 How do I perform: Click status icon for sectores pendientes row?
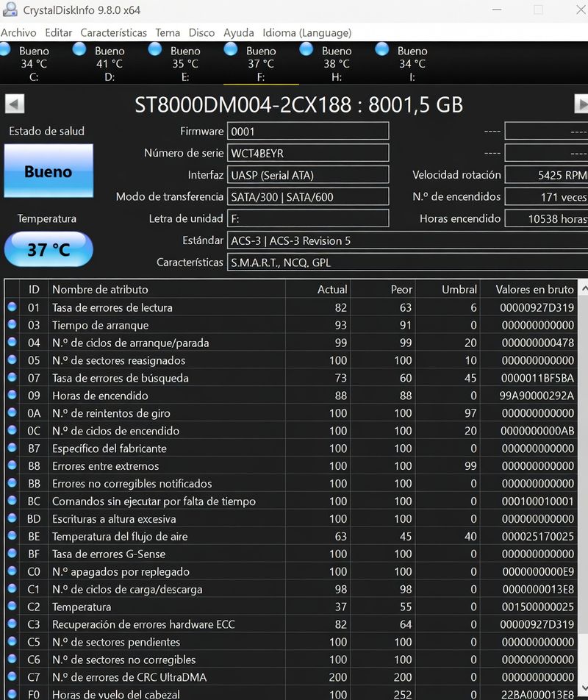click(12, 641)
